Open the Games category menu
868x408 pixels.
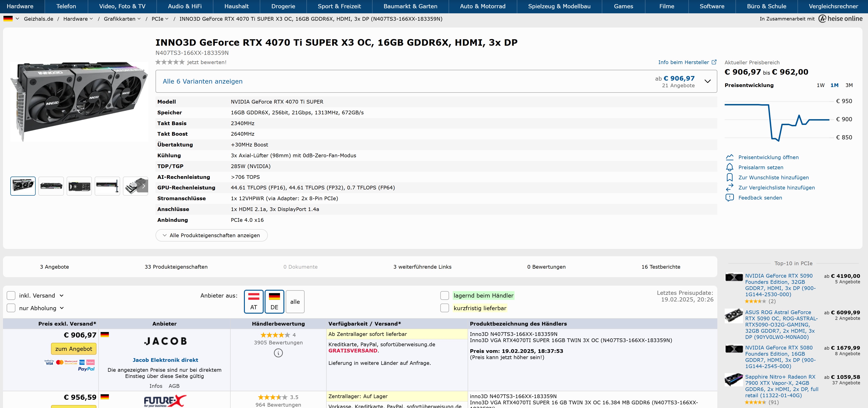click(623, 6)
